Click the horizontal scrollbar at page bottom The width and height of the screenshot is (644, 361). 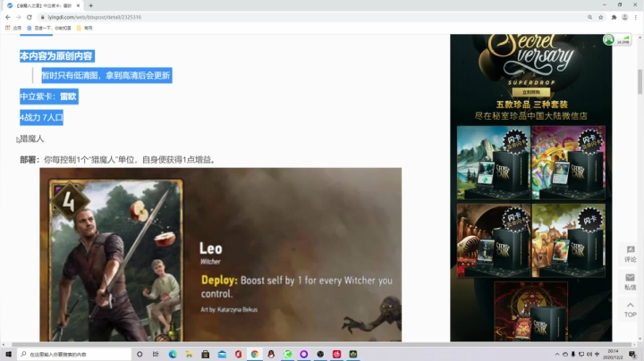(320, 345)
